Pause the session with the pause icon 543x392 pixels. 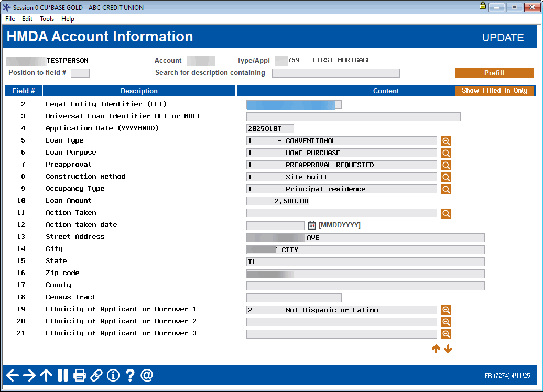click(62, 375)
